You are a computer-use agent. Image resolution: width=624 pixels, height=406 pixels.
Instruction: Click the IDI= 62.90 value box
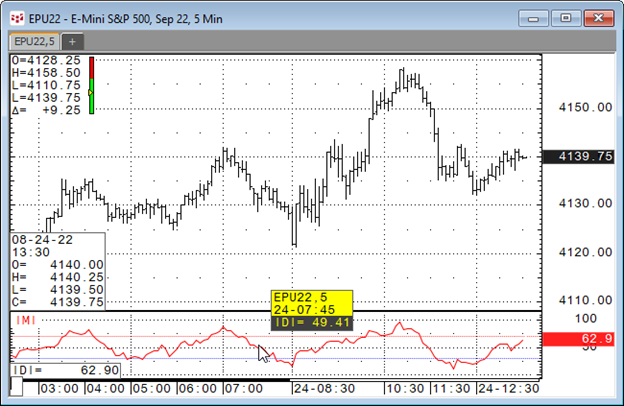click(x=67, y=370)
